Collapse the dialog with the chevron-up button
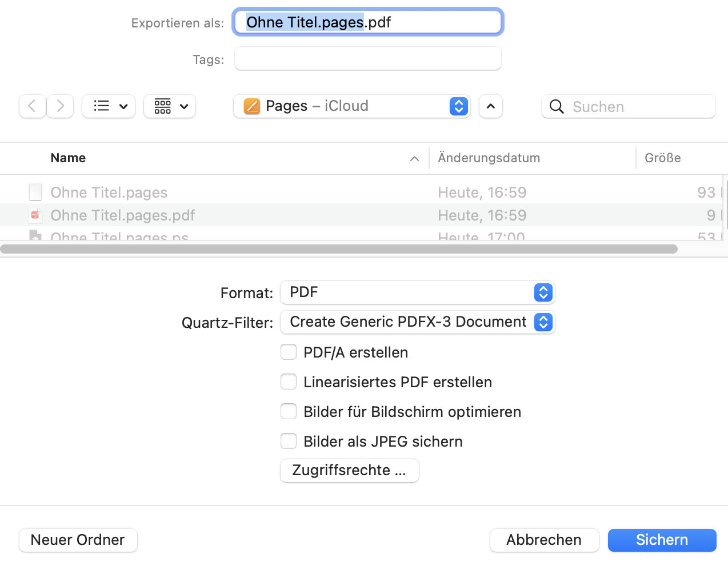 coord(491,106)
